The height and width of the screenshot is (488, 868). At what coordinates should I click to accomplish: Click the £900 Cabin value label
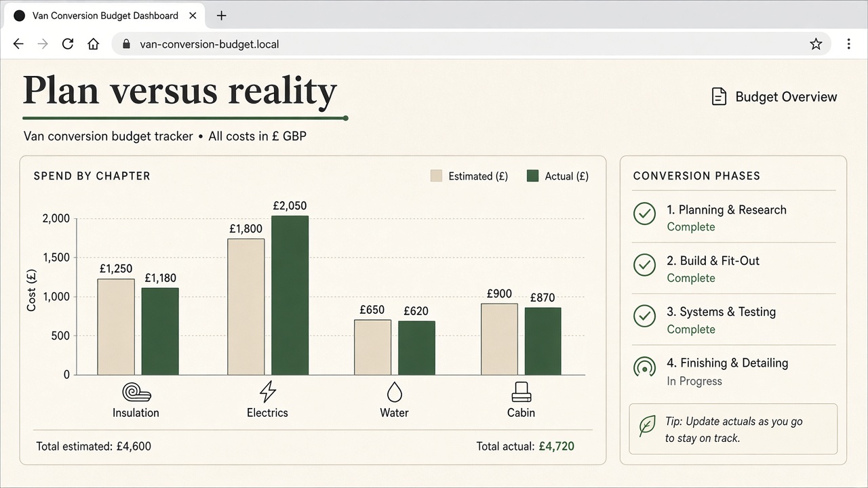(499, 293)
